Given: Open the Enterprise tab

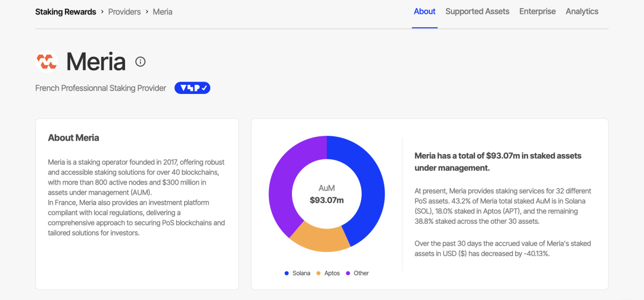Looking at the screenshot, I should (537, 11).
